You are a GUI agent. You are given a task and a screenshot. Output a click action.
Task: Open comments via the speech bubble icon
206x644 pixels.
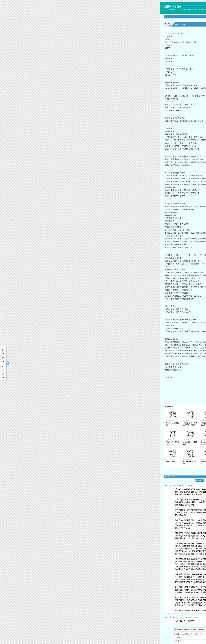pos(3,366)
